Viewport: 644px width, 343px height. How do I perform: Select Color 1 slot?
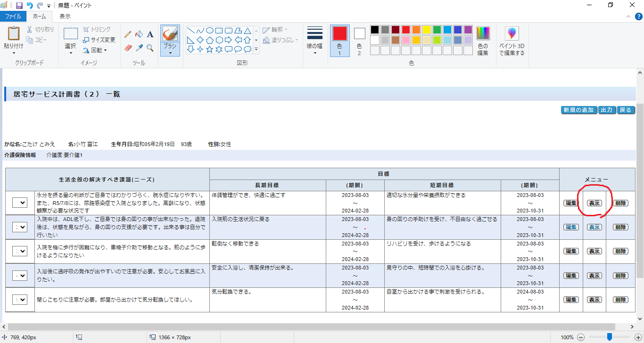pyautogui.click(x=339, y=41)
